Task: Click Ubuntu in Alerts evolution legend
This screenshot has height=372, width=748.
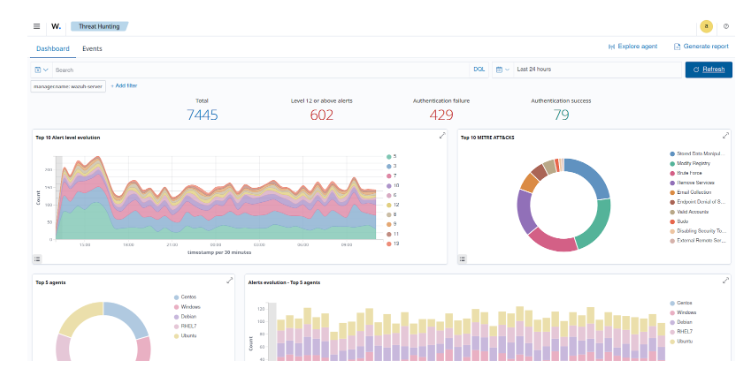Action: point(681,341)
